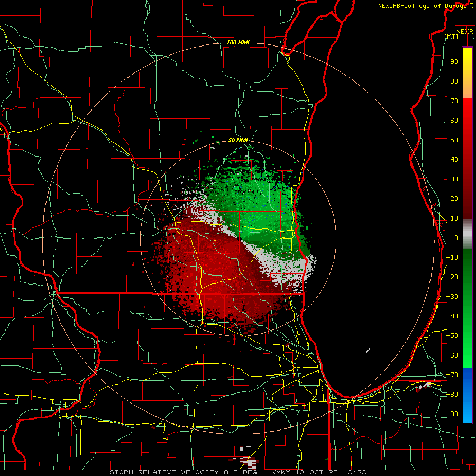Click the [KT] units label above color bar

(452, 36)
